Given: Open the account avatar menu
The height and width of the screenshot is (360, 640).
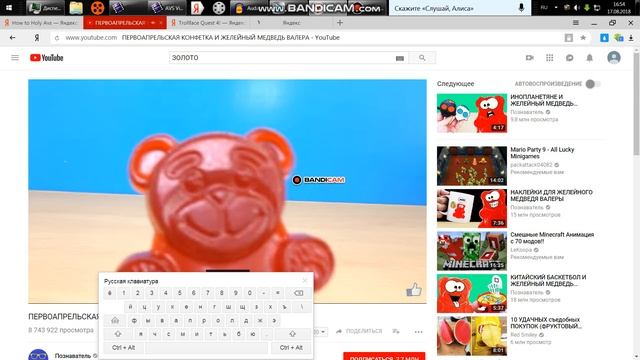Looking at the screenshot, I should (613, 58).
